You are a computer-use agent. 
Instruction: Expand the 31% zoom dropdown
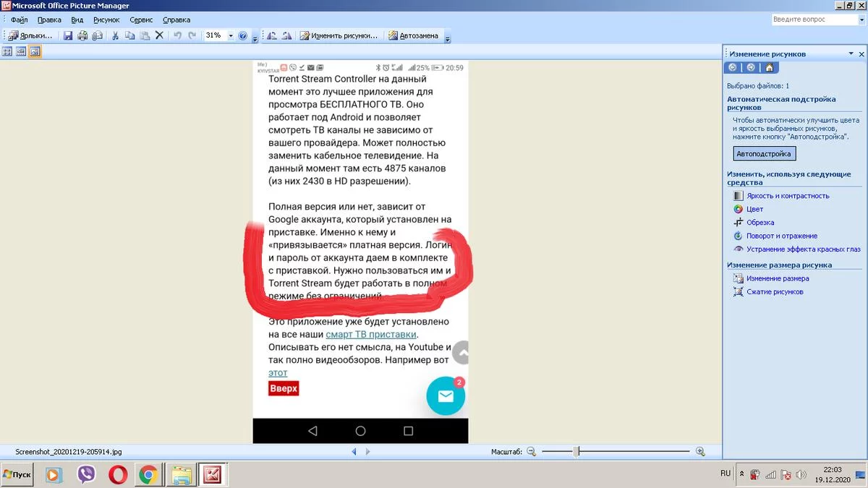point(231,35)
